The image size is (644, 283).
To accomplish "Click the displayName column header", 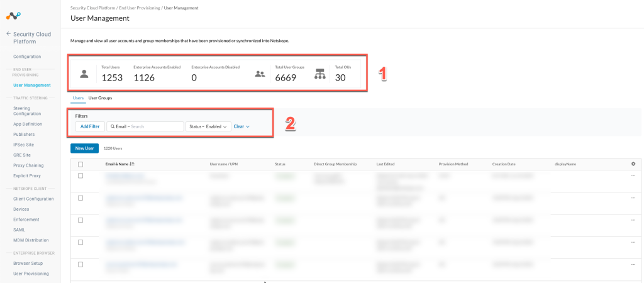I will pyautogui.click(x=565, y=164).
